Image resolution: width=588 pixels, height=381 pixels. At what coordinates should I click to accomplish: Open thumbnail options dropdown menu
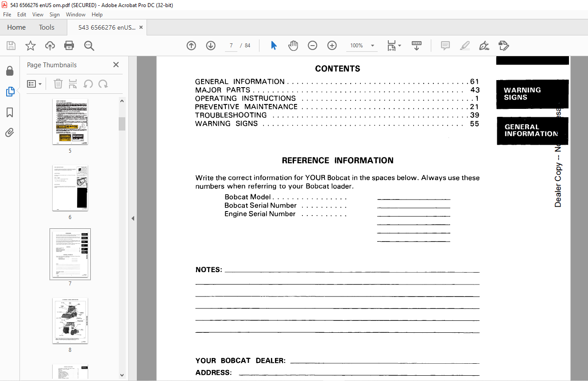[35, 84]
